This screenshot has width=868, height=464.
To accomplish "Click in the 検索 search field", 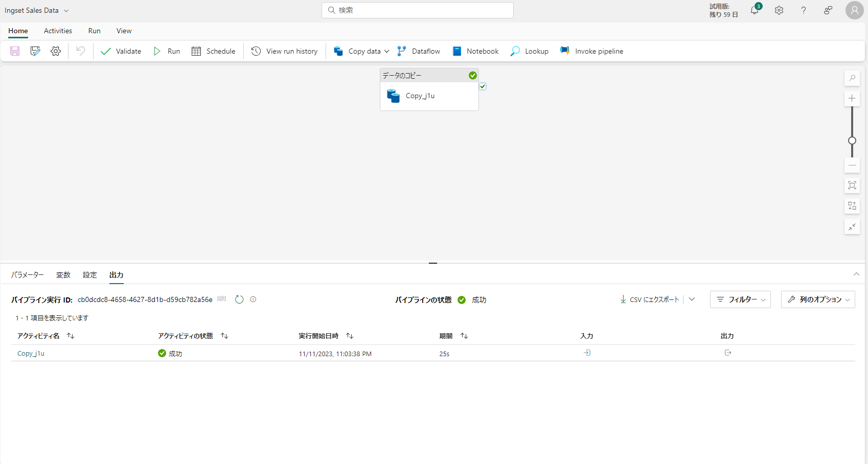I will pos(418,10).
